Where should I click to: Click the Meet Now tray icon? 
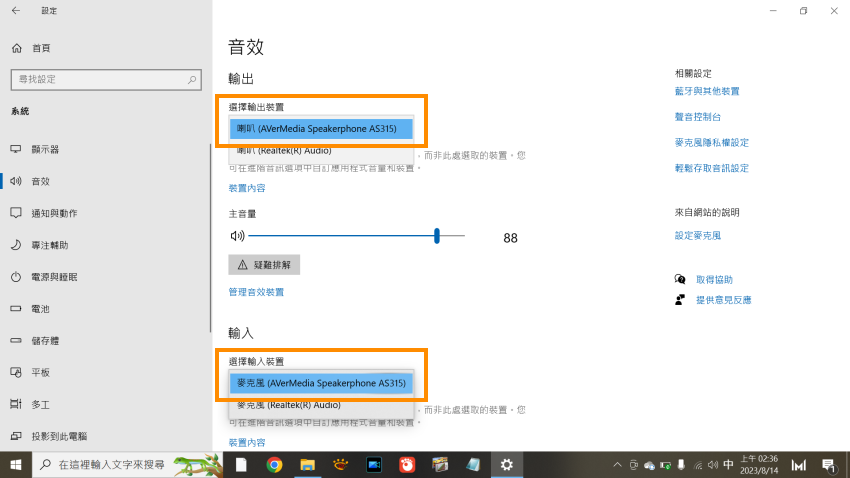[633, 465]
